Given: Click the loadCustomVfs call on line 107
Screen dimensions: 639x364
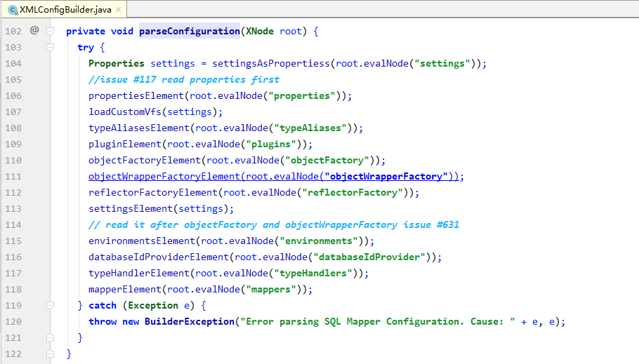Looking at the screenshot, I should point(125,112).
